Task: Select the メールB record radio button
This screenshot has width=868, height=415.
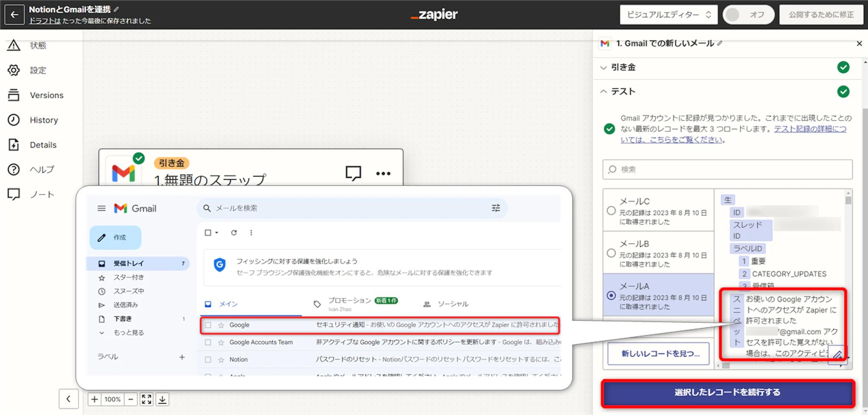Action: click(611, 253)
